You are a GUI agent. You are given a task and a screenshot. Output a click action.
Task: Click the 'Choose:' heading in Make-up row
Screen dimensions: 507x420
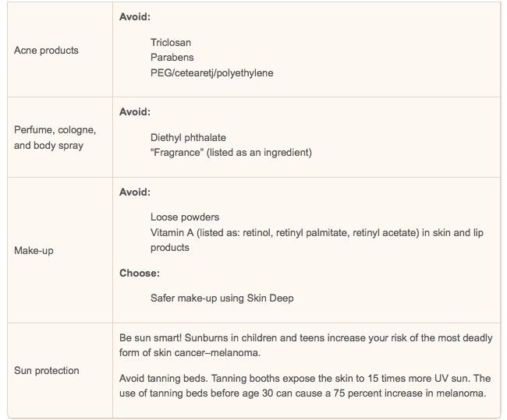[x=140, y=273]
